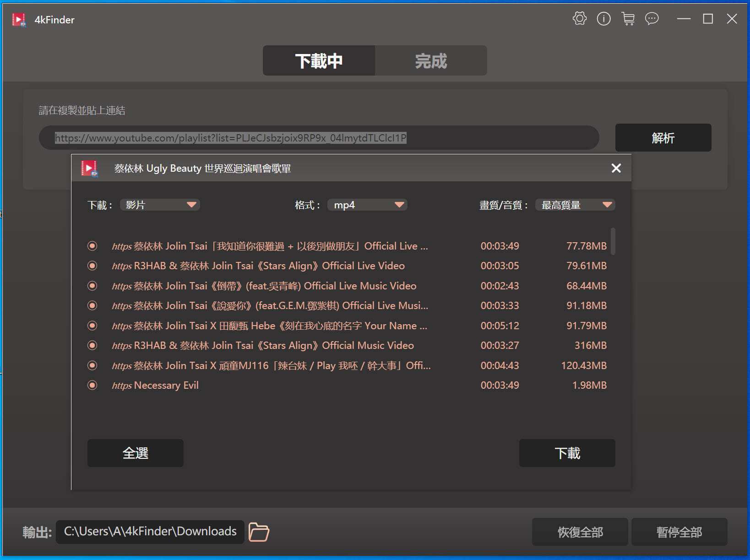Click the size value 316MB
Screen dimensions: 750x560
(591, 345)
